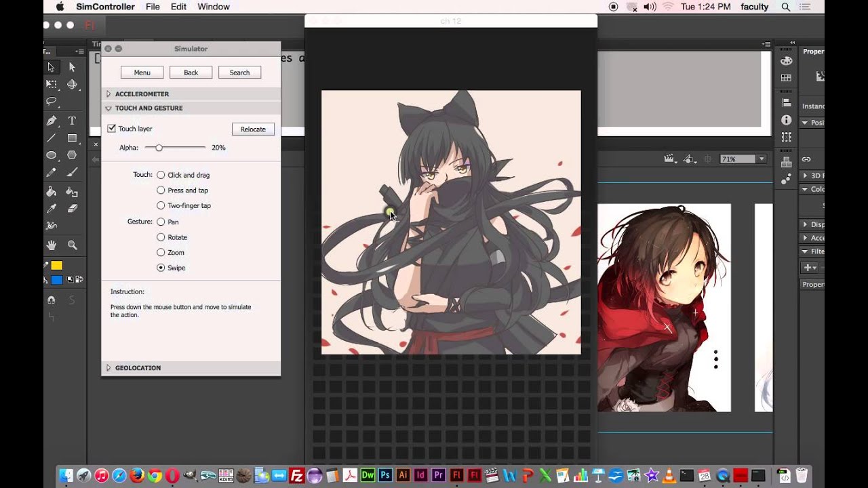Select the Zoom gesture radio button
The height and width of the screenshot is (488, 868).
[x=161, y=252]
